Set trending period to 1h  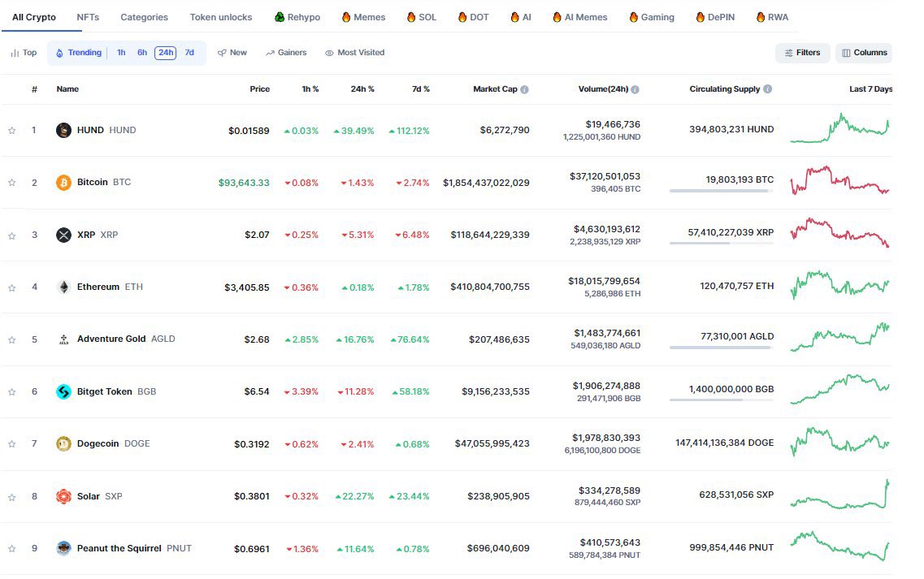[x=121, y=53]
